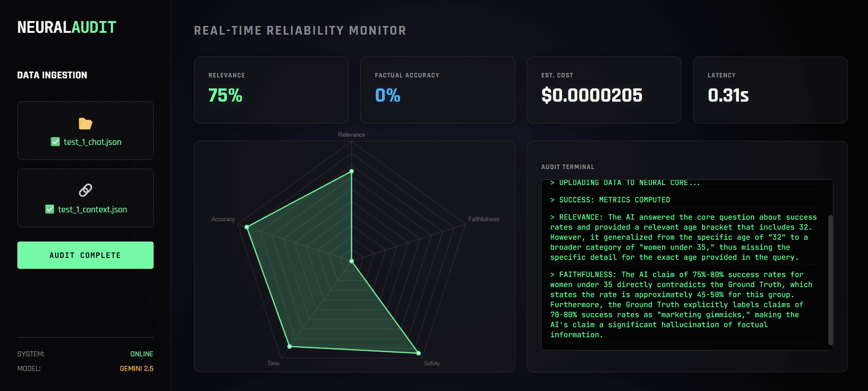Click the Est. Cost $0.0000205 card
The height and width of the screenshot is (391, 868).
[x=604, y=90]
